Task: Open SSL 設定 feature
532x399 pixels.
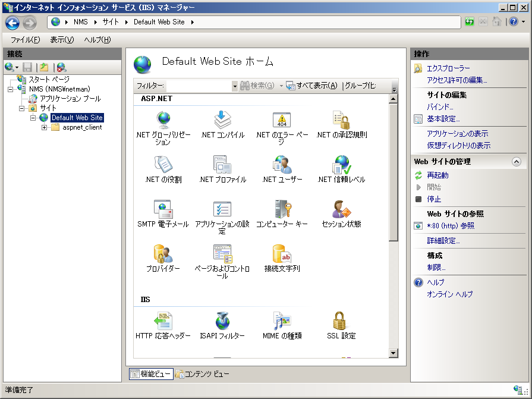Action: 341,326
